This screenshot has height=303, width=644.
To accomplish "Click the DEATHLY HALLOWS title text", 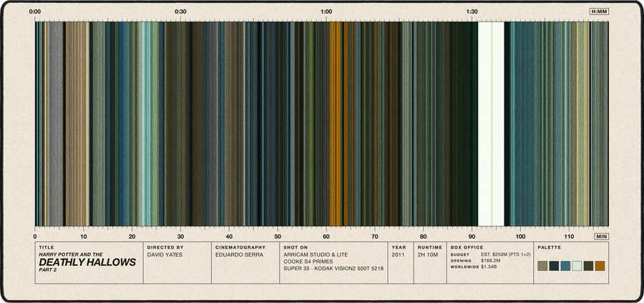I will (87, 262).
